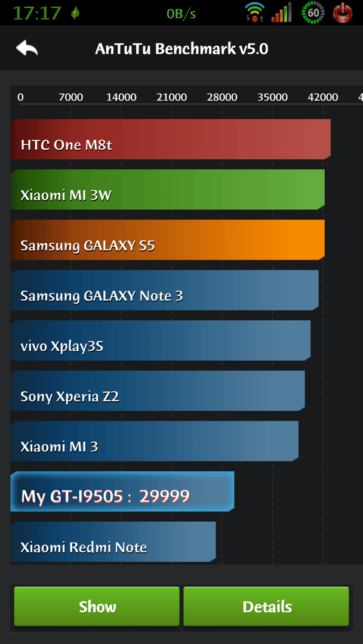
Task: Select the Samsung GALAXY Note 3 bar
Action: click(x=164, y=290)
